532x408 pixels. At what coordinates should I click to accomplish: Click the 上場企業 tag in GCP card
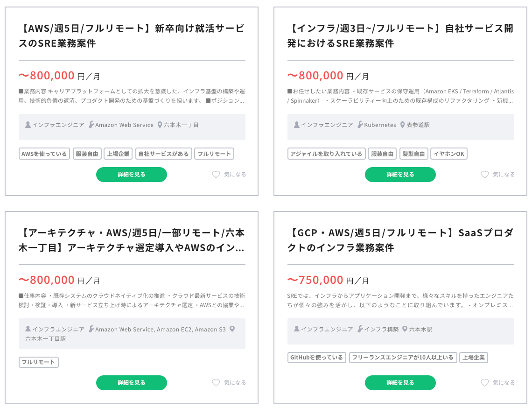pyautogui.click(x=474, y=358)
